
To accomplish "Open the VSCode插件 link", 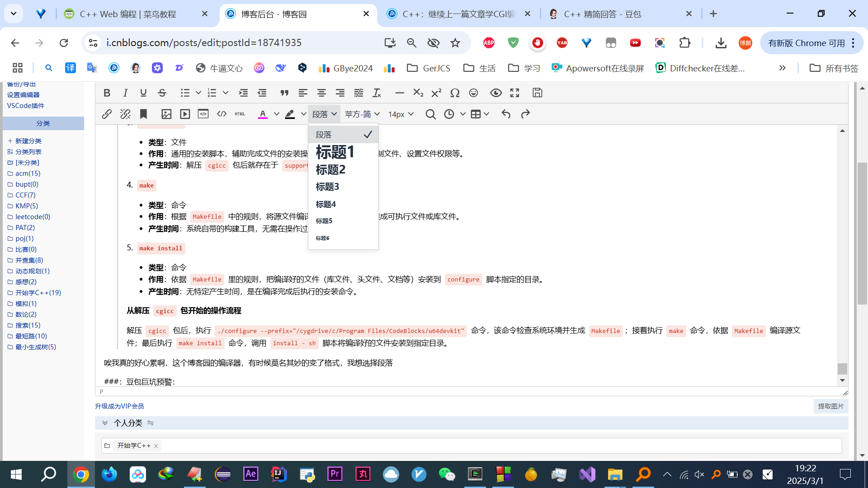I will click(26, 106).
